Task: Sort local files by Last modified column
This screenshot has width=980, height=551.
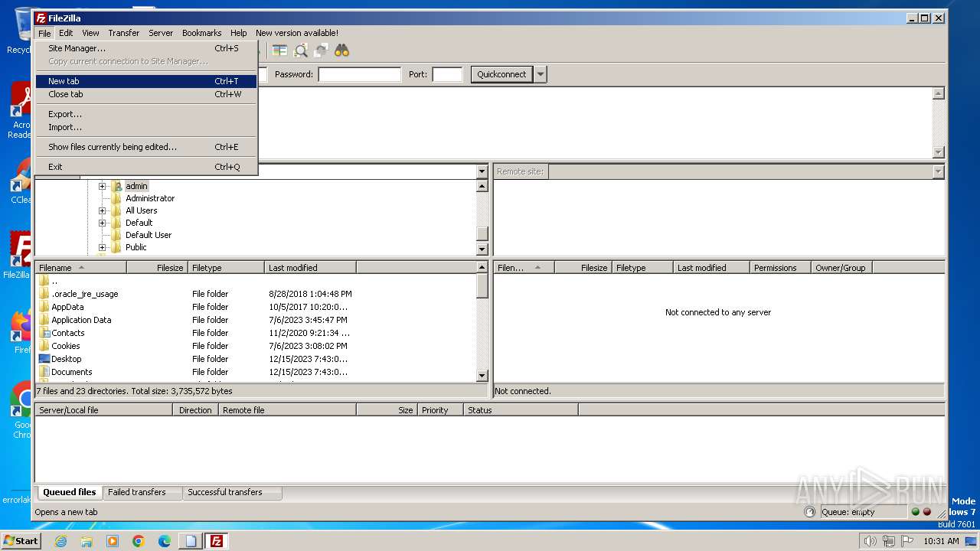Action: coord(310,268)
